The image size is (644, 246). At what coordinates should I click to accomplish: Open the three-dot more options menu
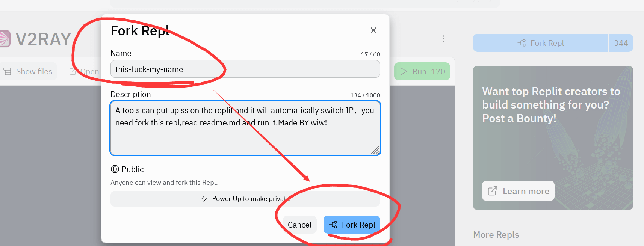(x=444, y=39)
